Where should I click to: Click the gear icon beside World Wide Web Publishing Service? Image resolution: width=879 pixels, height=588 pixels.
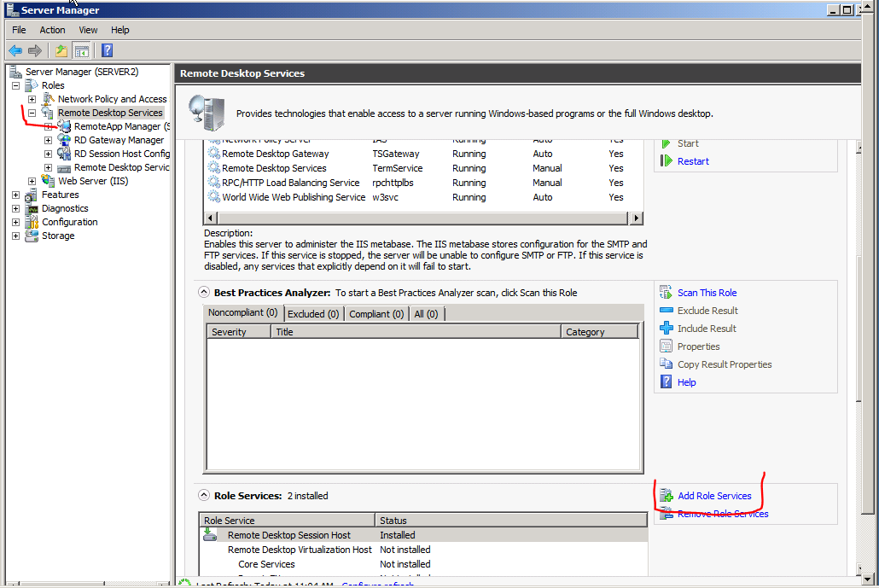click(x=213, y=197)
